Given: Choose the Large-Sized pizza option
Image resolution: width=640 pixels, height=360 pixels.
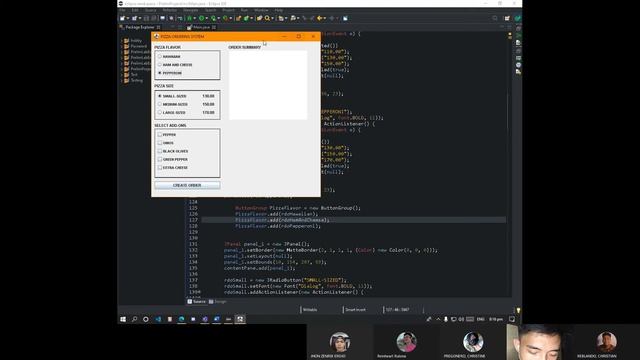Looking at the screenshot, I should point(160,112).
